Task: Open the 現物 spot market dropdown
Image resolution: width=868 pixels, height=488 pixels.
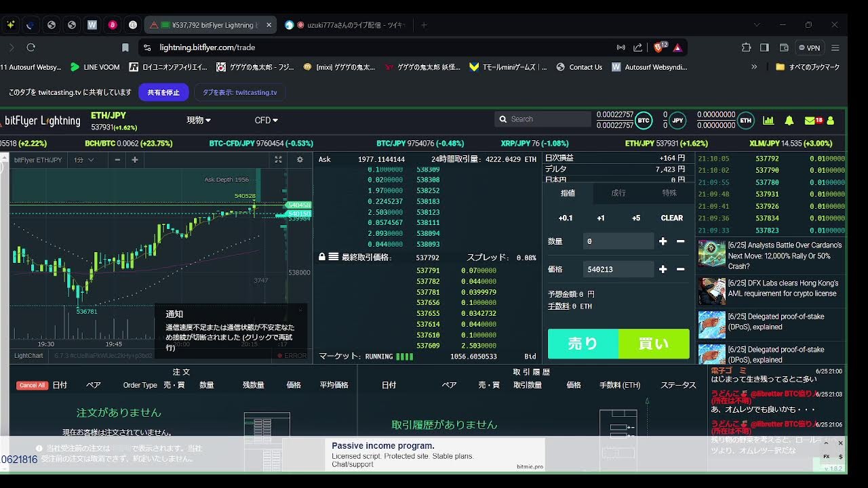Action: (199, 120)
